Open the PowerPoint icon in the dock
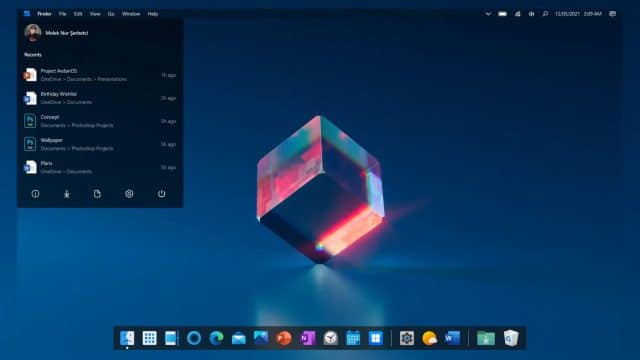The image size is (640, 360). pyautogui.click(x=284, y=338)
